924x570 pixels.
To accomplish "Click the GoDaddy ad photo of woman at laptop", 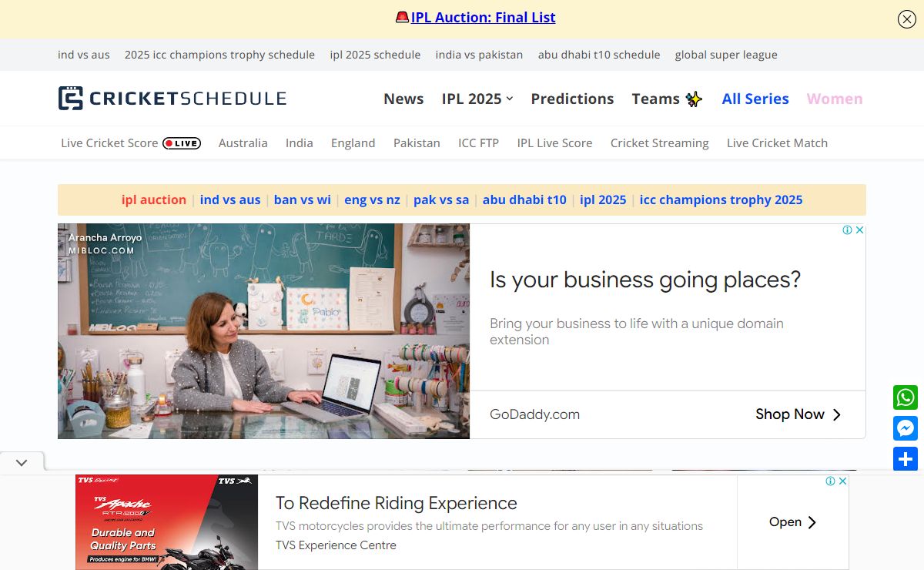I will 263,331.
